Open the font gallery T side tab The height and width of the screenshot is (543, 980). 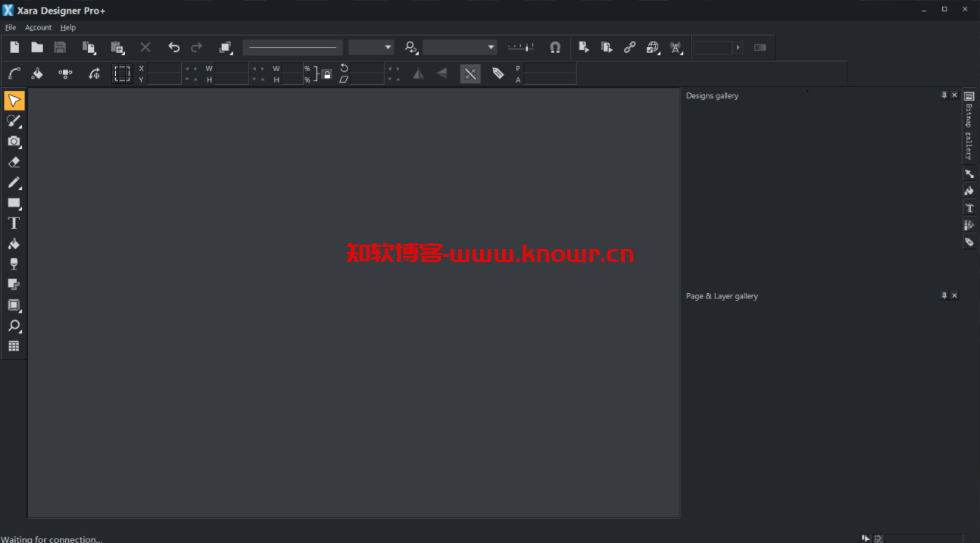click(969, 208)
